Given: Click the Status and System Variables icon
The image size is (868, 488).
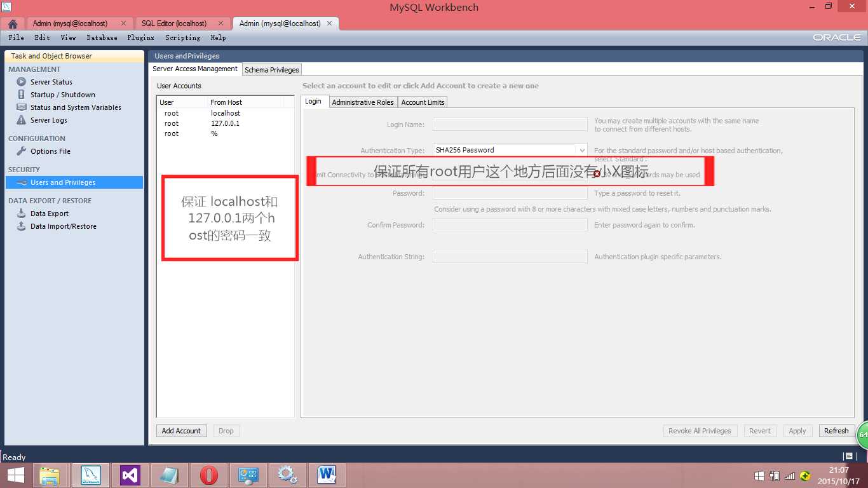Looking at the screenshot, I should point(22,107).
